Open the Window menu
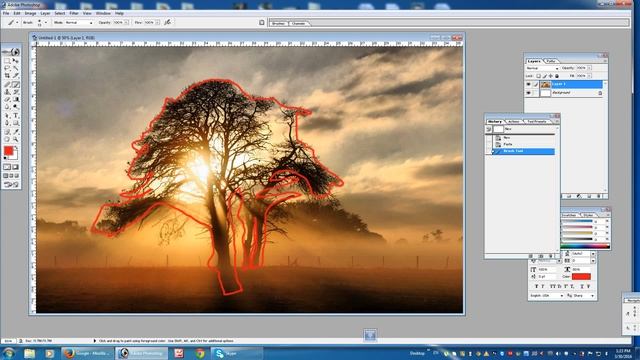The height and width of the screenshot is (360, 640). click(x=103, y=13)
